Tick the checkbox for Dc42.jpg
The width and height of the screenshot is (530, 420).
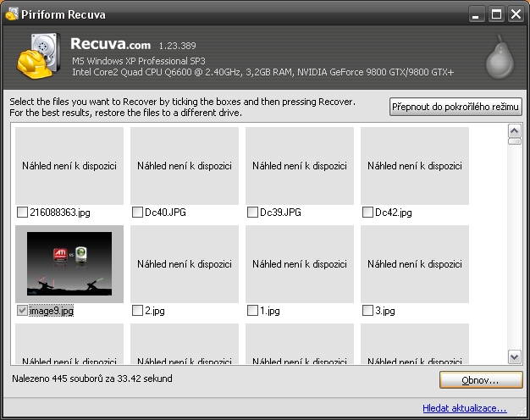coord(367,213)
